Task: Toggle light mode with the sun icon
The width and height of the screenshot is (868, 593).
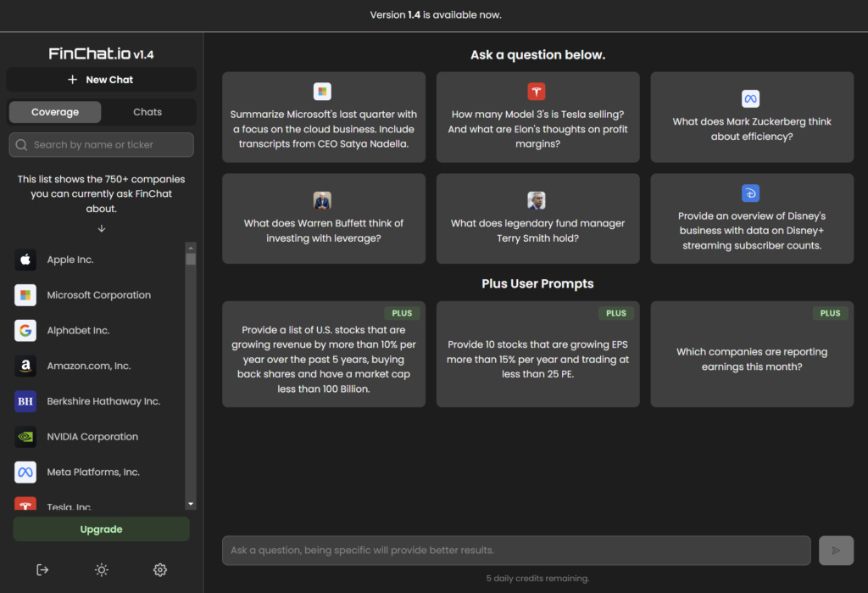Action: pyautogui.click(x=102, y=570)
